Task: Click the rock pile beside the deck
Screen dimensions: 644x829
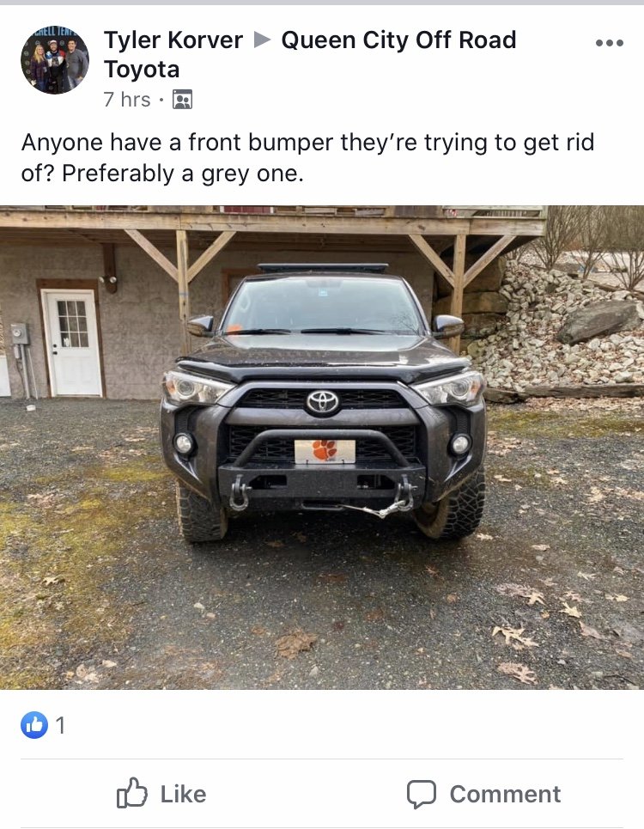Action: [x=560, y=333]
